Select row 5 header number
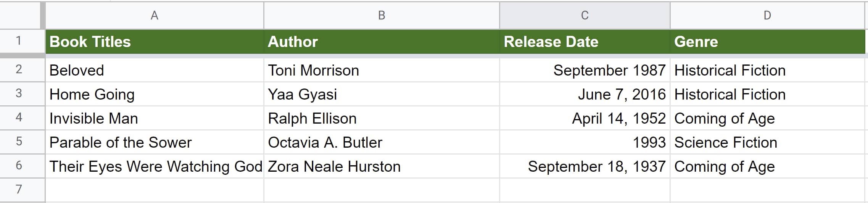The width and height of the screenshot is (868, 203). click(19, 142)
